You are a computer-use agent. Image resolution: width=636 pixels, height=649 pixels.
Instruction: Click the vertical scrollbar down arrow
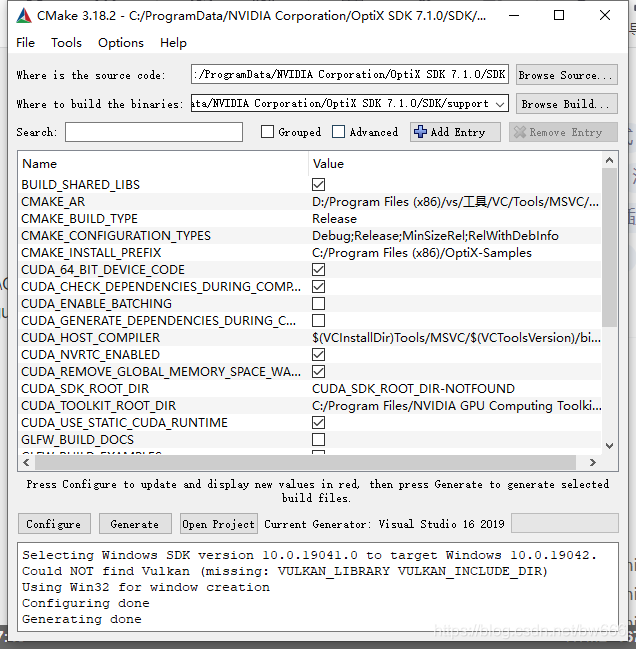tap(610, 446)
